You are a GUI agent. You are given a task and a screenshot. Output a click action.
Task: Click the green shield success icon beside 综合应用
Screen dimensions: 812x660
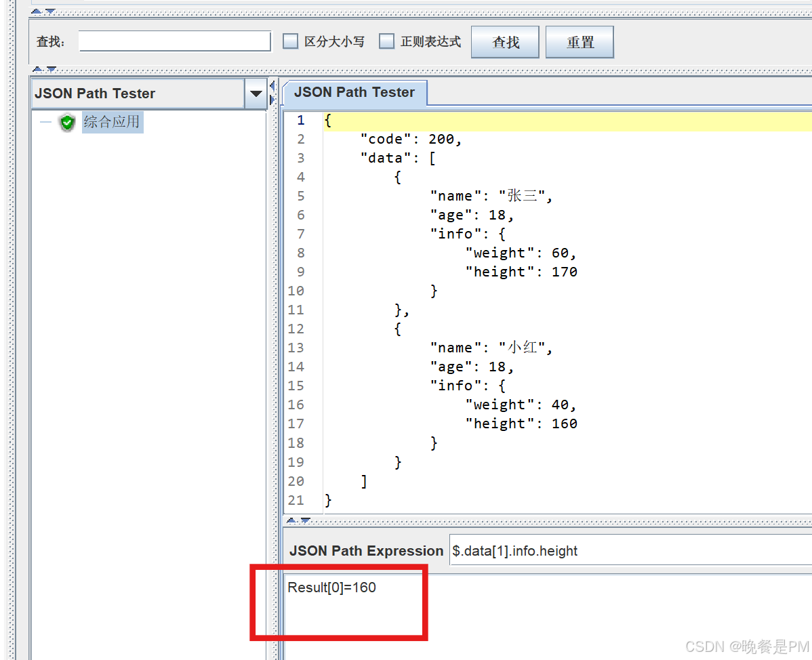pos(67,123)
